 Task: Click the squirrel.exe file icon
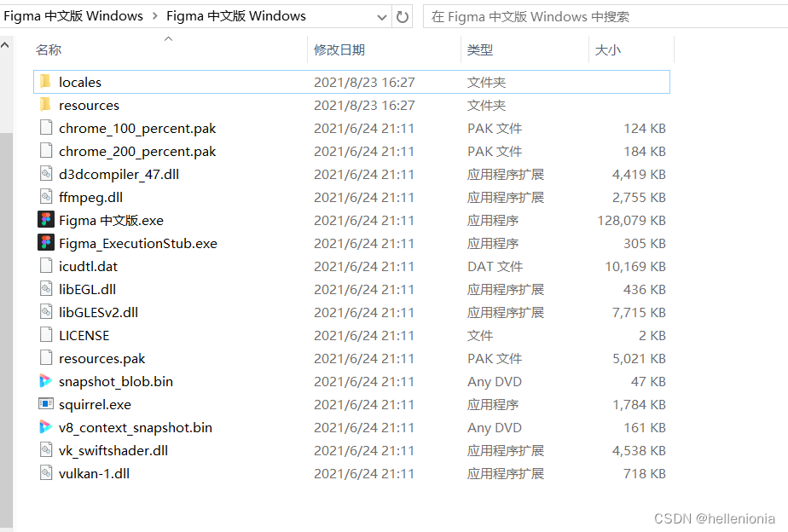46,404
